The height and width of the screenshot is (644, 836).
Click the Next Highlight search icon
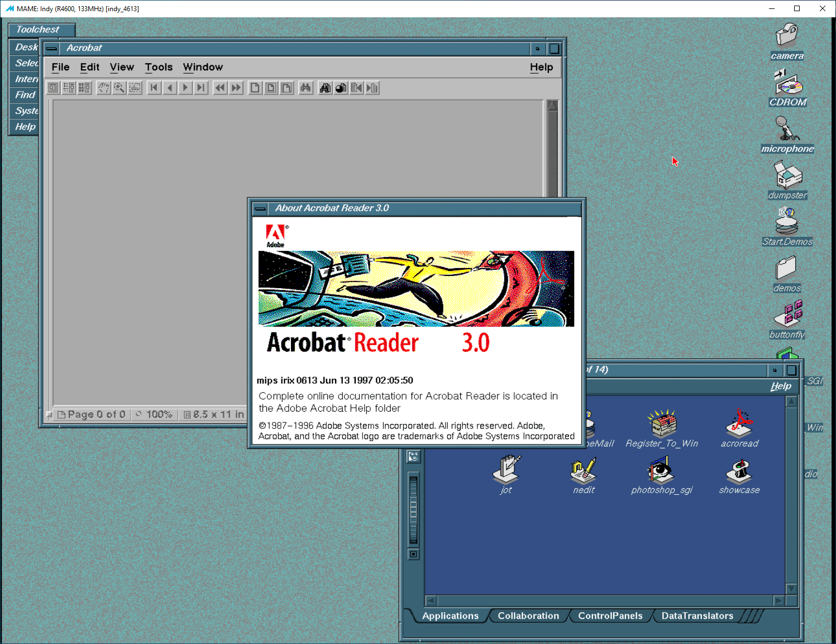click(x=372, y=88)
